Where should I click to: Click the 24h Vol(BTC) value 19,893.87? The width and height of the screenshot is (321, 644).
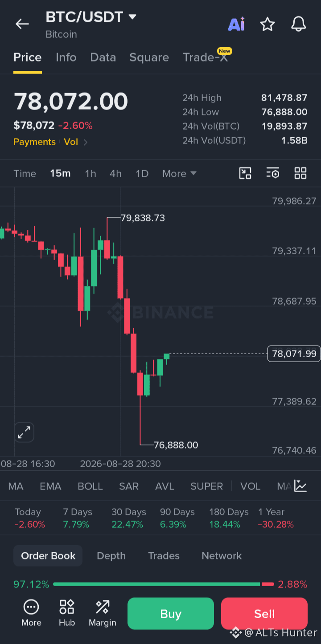(284, 126)
